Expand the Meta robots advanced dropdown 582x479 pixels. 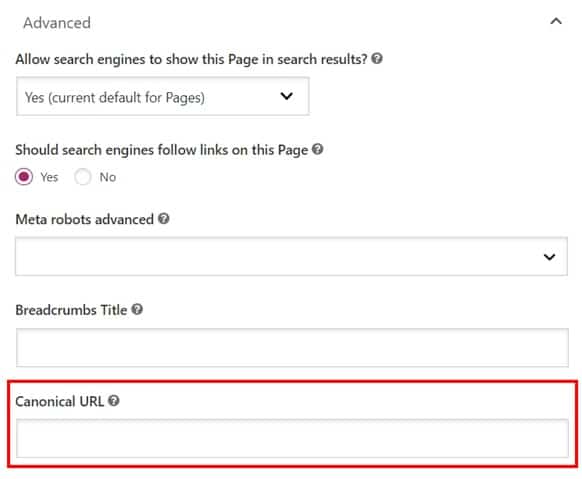click(291, 256)
